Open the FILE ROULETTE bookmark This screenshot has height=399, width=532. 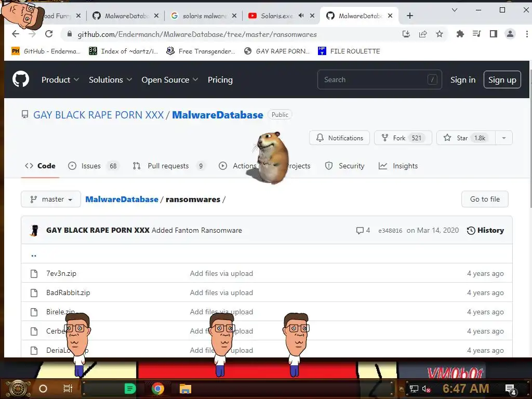349,51
